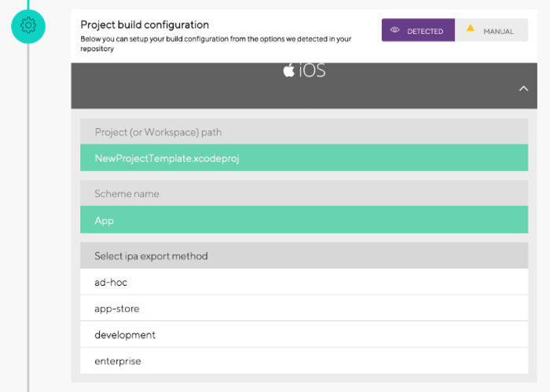Viewport: 550px width, 392px height.
Task: Select the App scheme name
Action: pyautogui.click(x=304, y=220)
